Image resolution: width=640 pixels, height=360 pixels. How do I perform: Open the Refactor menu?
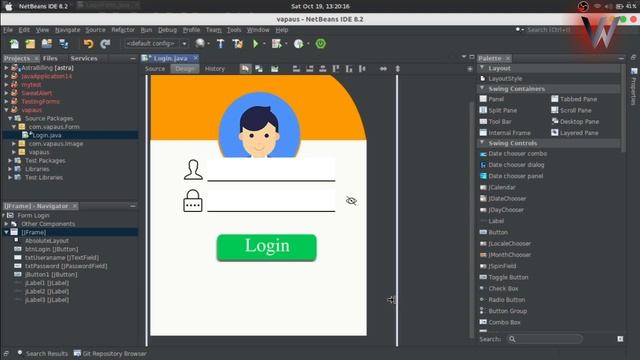click(x=123, y=30)
